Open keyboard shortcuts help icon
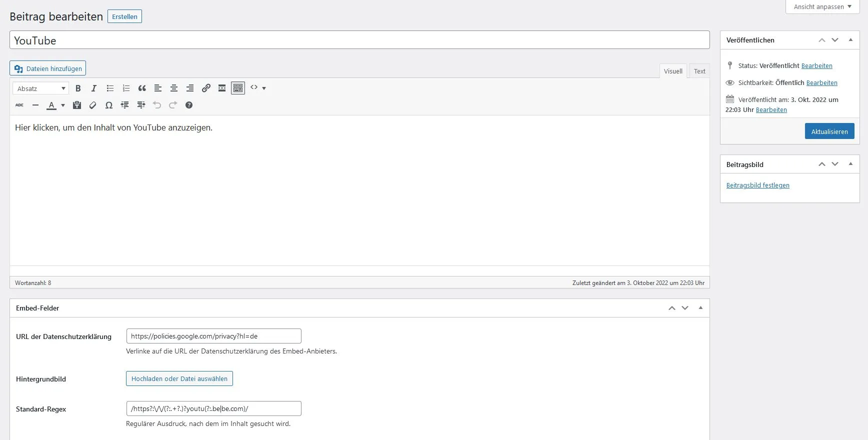The image size is (868, 440). point(189,105)
